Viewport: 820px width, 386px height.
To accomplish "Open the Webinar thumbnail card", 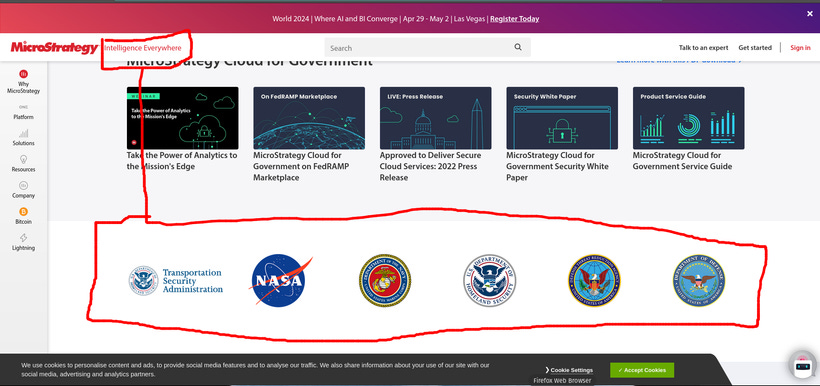I will 183,118.
